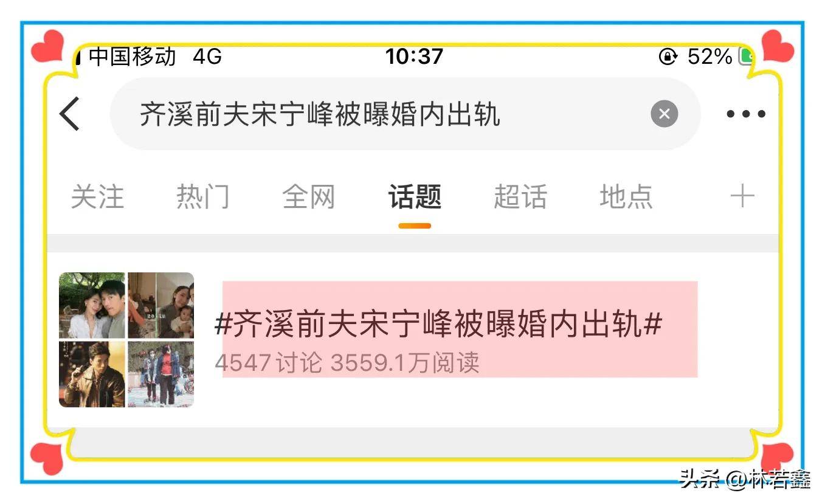Tap the battery icon in status bar
Image resolution: width=825 pixels, height=504 pixels.
click(747, 57)
